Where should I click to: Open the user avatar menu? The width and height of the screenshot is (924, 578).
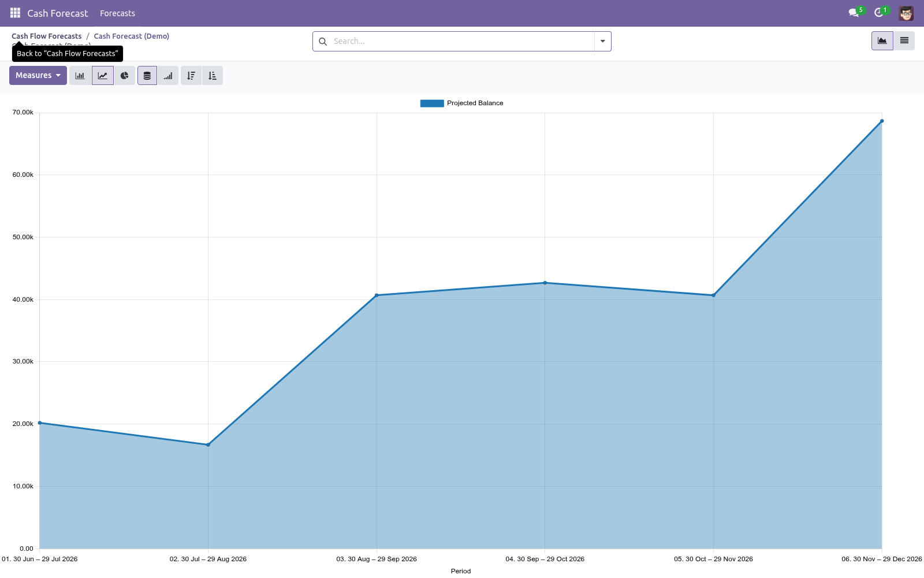tap(906, 13)
